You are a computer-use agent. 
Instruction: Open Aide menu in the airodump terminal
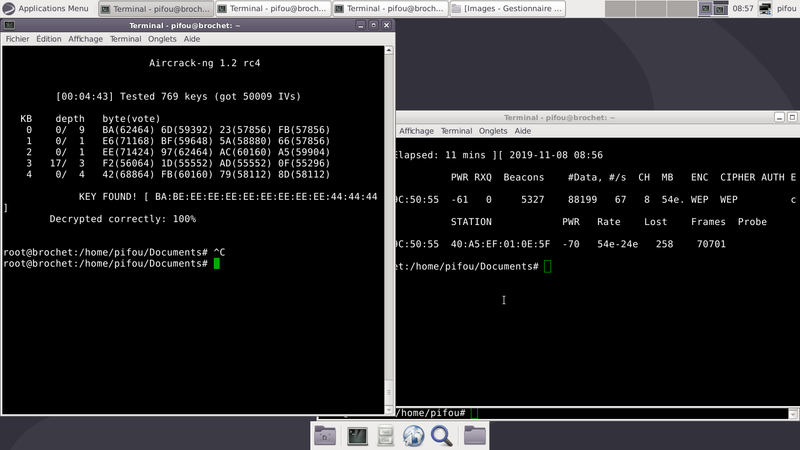pyautogui.click(x=522, y=131)
